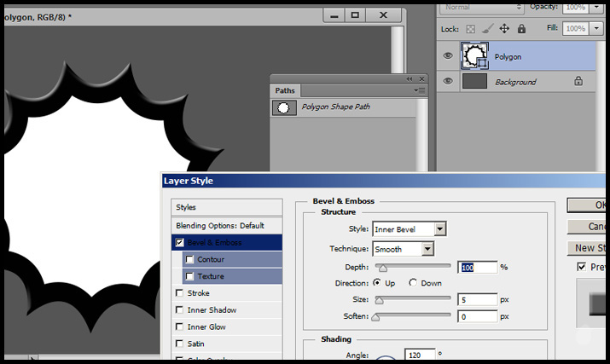Image resolution: width=610 pixels, height=364 pixels.
Task: Click lock transparent pixels icon
Action: coord(470,28)
